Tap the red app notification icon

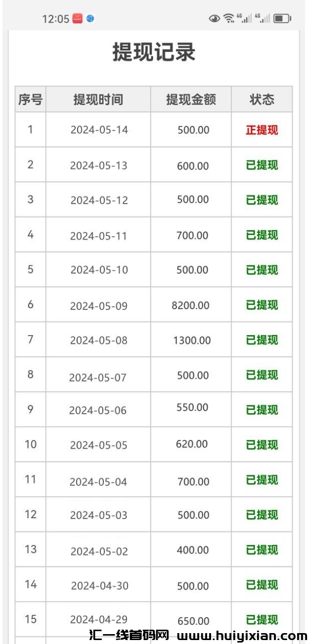[78, 19]
